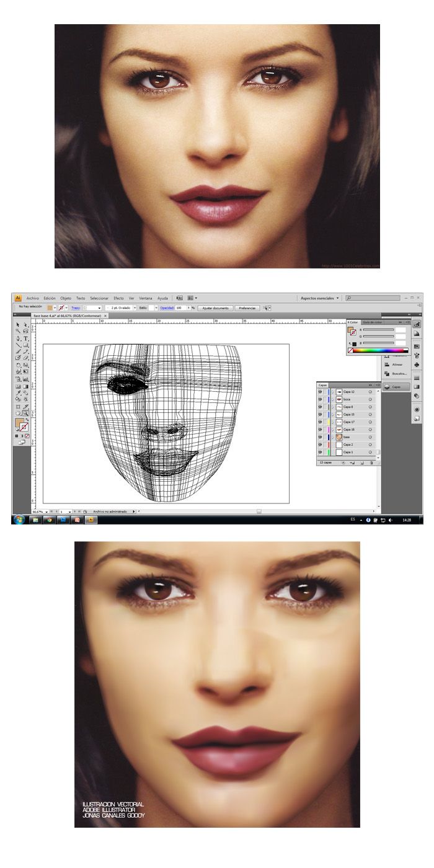Expand the Capa 17 layer
Screen dimensions: 434x868
(333, 422)
